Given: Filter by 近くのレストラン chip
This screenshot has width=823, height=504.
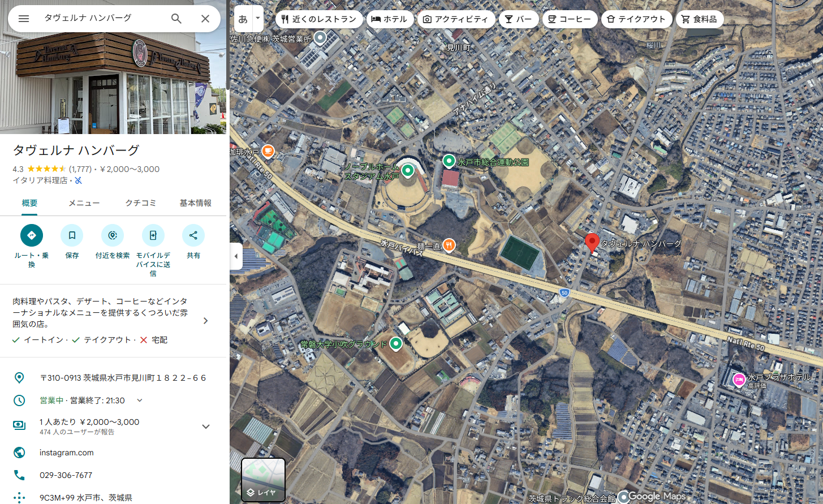Looking at the screenshot, I should click(x=319, y=19).
